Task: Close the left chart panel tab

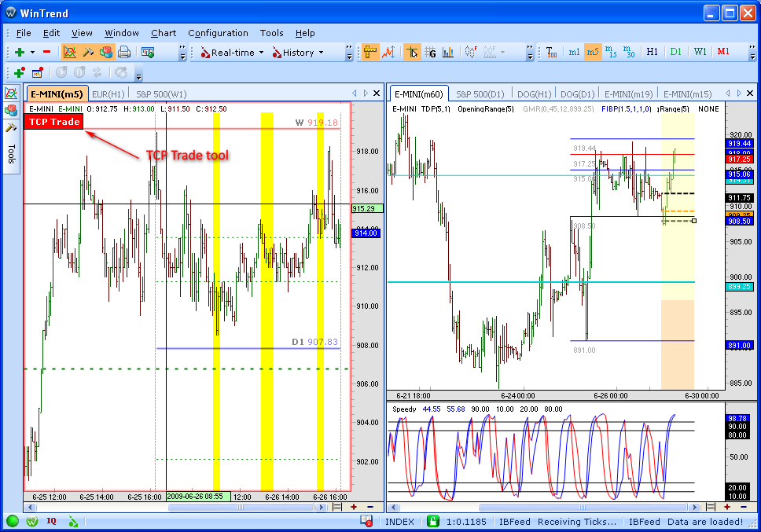Action: [x=376, y=93]
